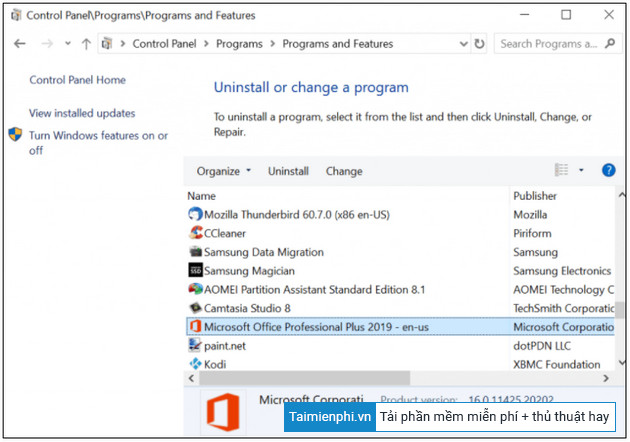Expand the chevron after Programs breadcrumb
This screenshot has height=442, width=630.
272,43
